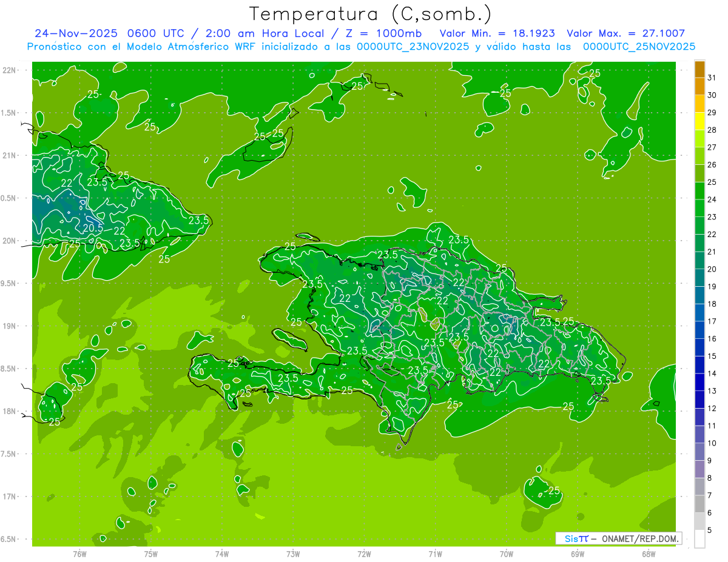Click blue color band between 15 and 16

coord(699,347)
